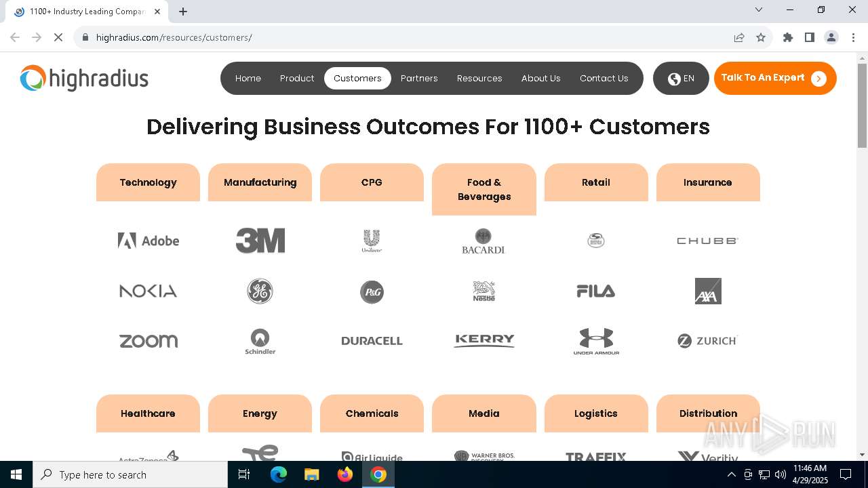Click the Windows search box
This screenshot has height=488, width=868.
pyautogui.click(x=130, y=474)
